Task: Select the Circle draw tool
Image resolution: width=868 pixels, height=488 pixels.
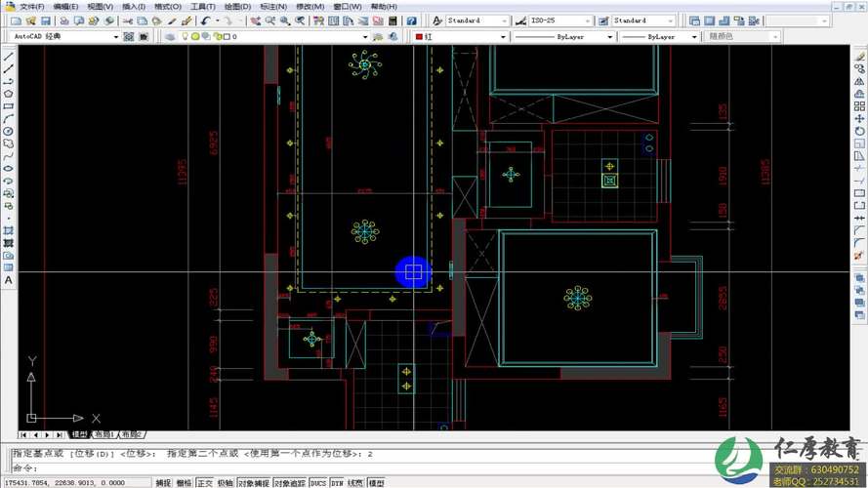Action: point(9,132)
